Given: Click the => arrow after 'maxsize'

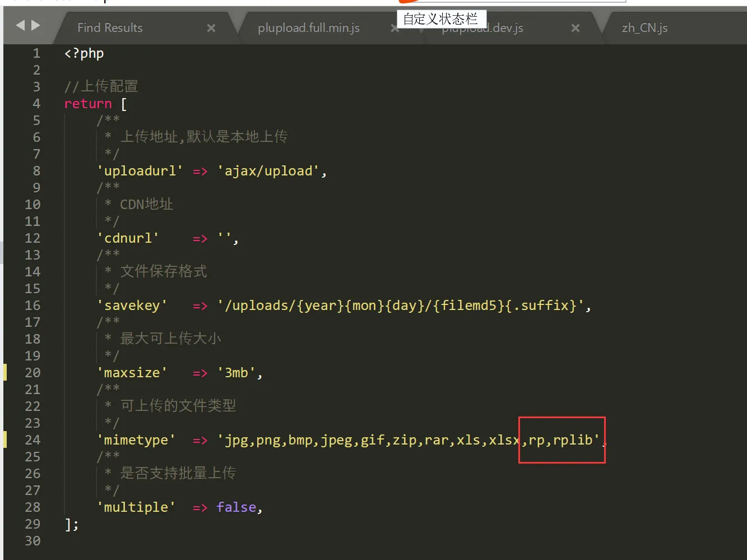Looking at the screenshot, I should click(x=200, y=373).
